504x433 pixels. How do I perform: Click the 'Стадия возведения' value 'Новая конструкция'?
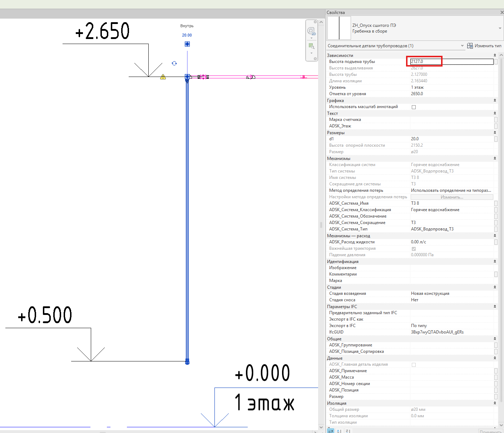click(x=430, y=293)
